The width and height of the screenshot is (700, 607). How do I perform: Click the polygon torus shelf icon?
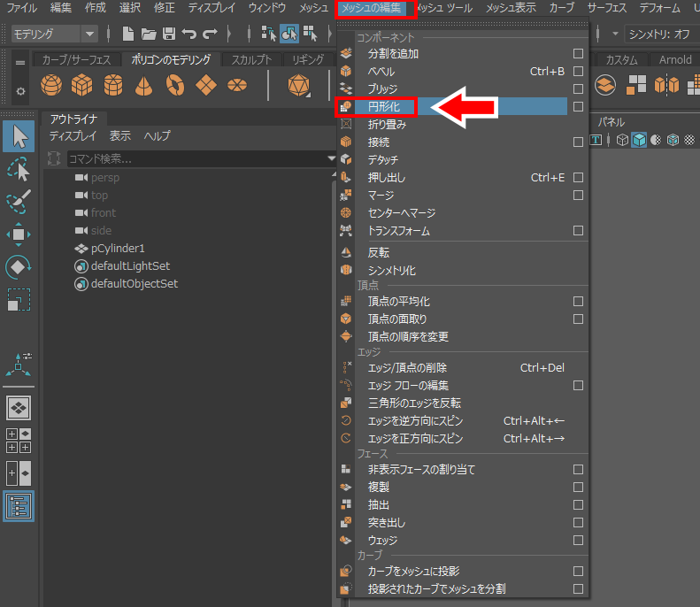175,85
